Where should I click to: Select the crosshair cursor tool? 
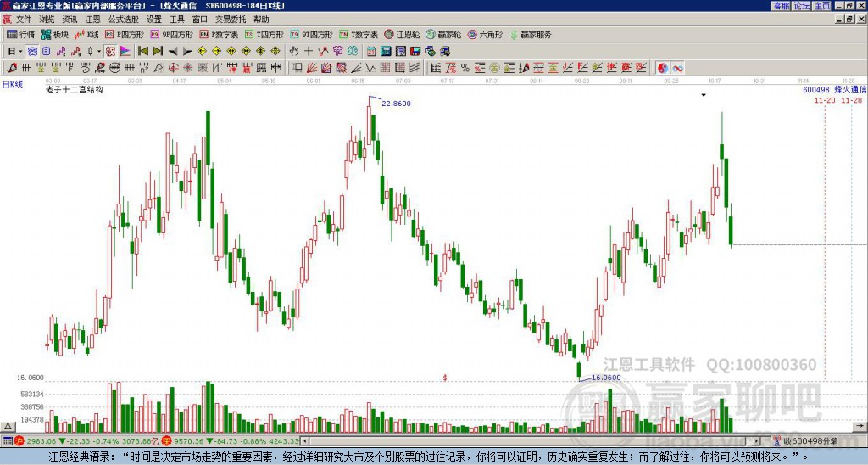click(x=309, y=52)
